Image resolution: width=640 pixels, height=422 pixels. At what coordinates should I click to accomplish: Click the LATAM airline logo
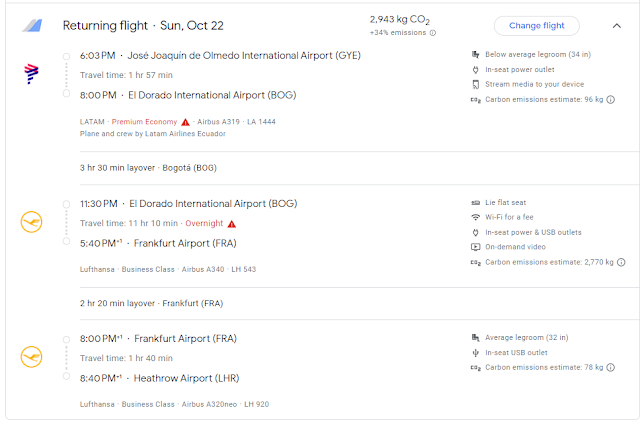(30, 72)
